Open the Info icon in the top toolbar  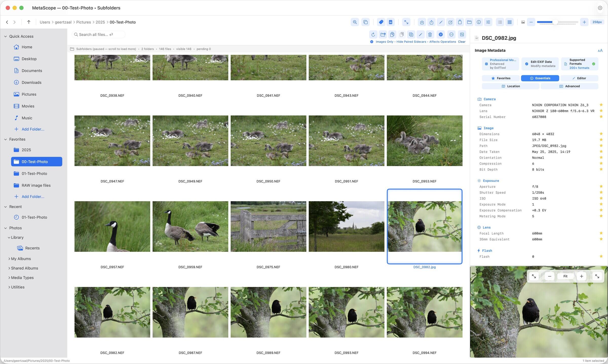(x=479, y=22)
